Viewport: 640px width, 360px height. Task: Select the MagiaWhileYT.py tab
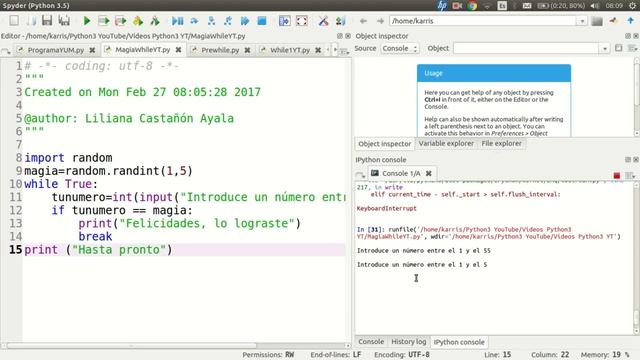[142, 49]
